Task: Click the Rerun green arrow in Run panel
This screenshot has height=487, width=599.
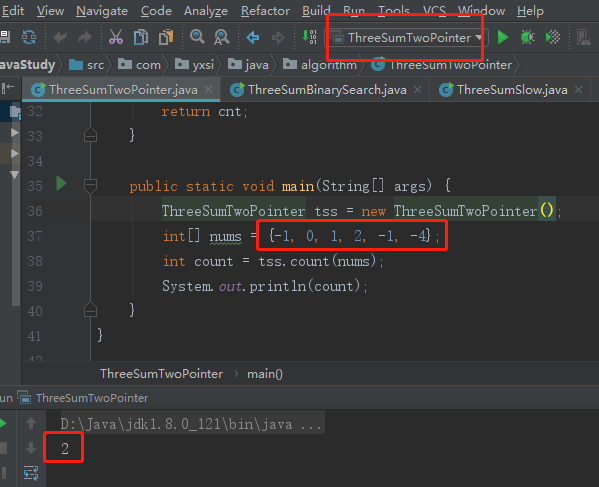Action: pos(3,423)
